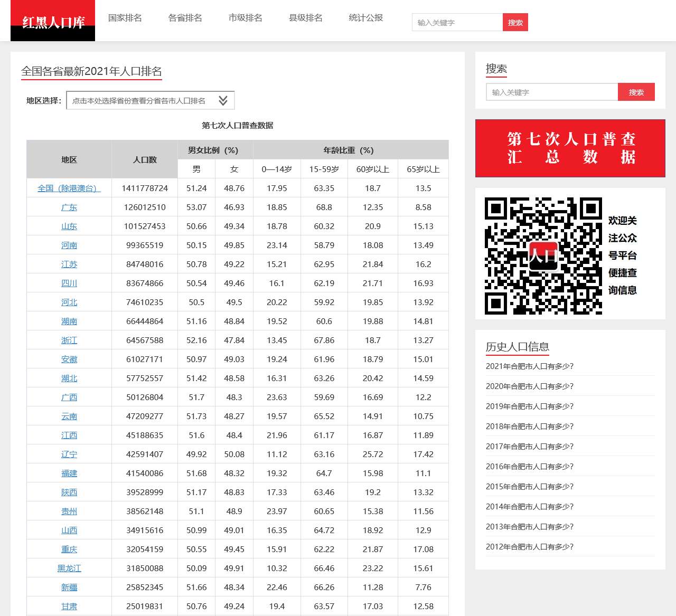The width and height of the screenshot is (676, 616).
Task: Open the 黑龙江 province link
Action: tap(69, 568)
